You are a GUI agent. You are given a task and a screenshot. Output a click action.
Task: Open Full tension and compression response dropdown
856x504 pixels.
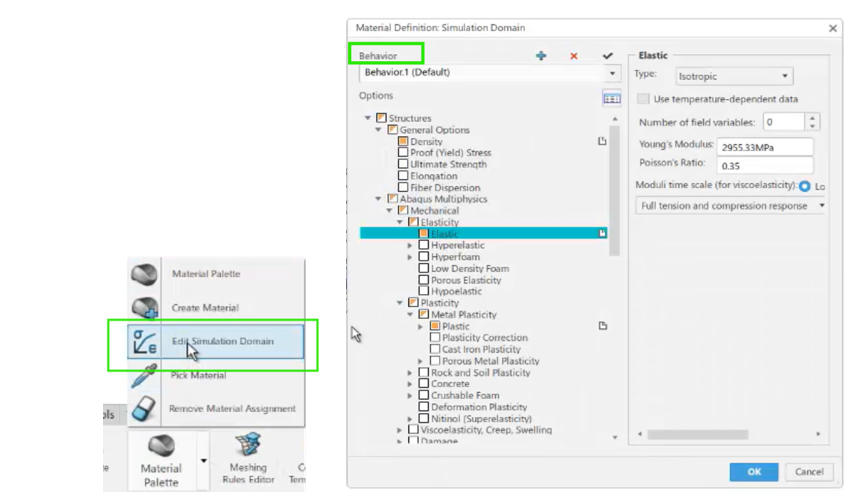730,206
